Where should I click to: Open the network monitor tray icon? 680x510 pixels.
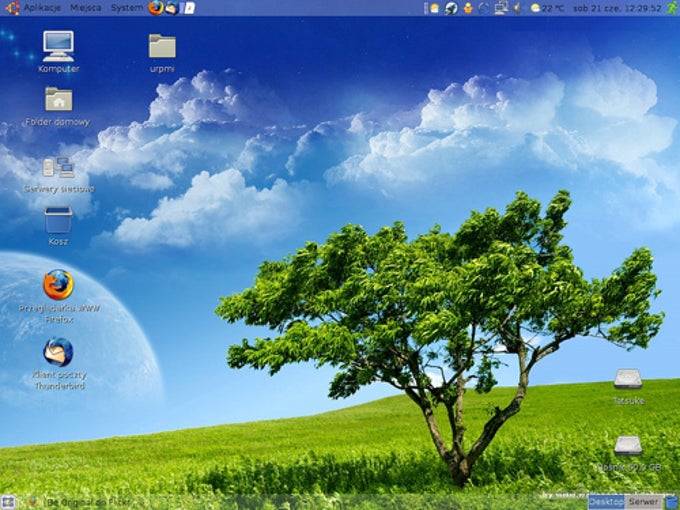(x=501, y=8)
